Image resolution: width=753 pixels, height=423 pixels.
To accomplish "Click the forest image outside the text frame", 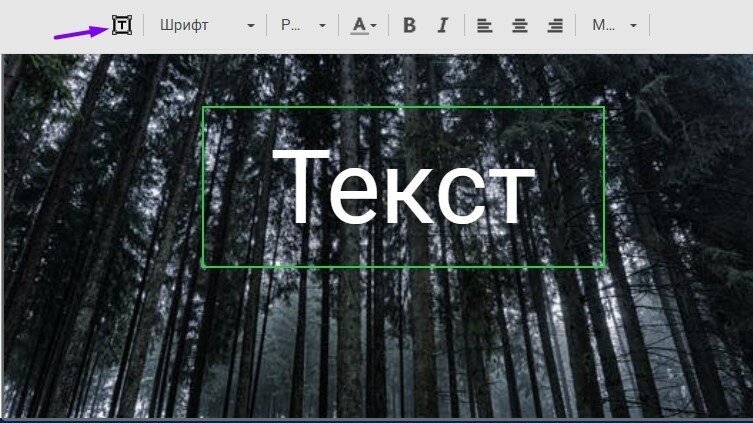I will [x=376, y=342].
